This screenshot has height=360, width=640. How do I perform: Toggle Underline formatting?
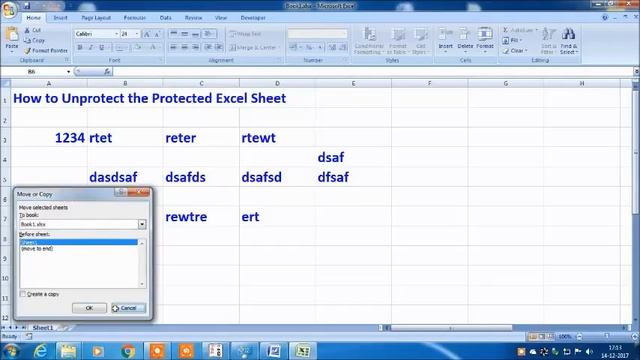pyautogui.click(x=102, y=48)
